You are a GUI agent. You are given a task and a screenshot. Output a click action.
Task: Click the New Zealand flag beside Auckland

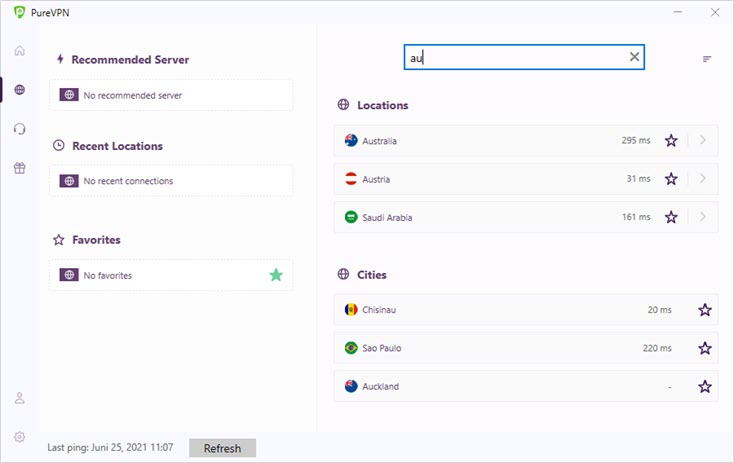(x=351, y=387)
